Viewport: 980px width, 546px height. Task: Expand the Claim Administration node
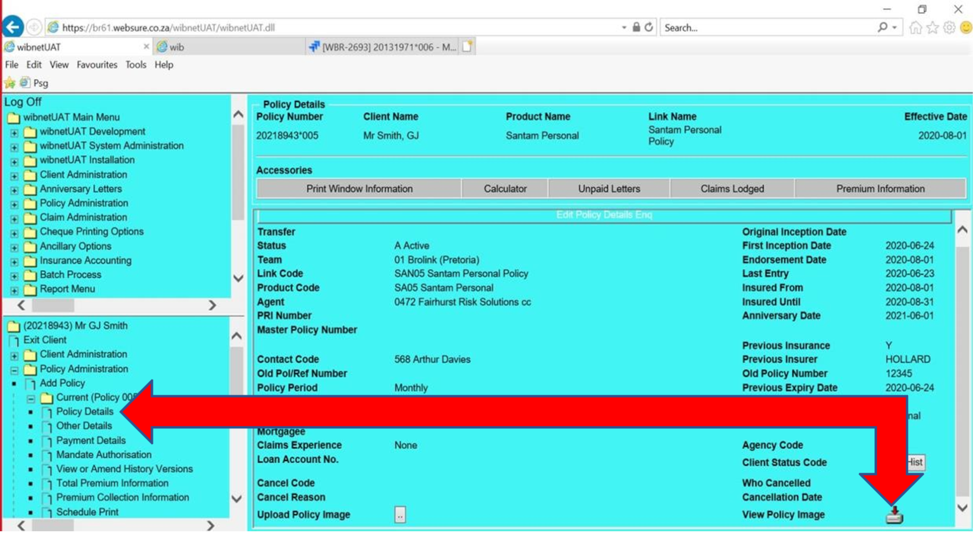[x=14, y=219]
